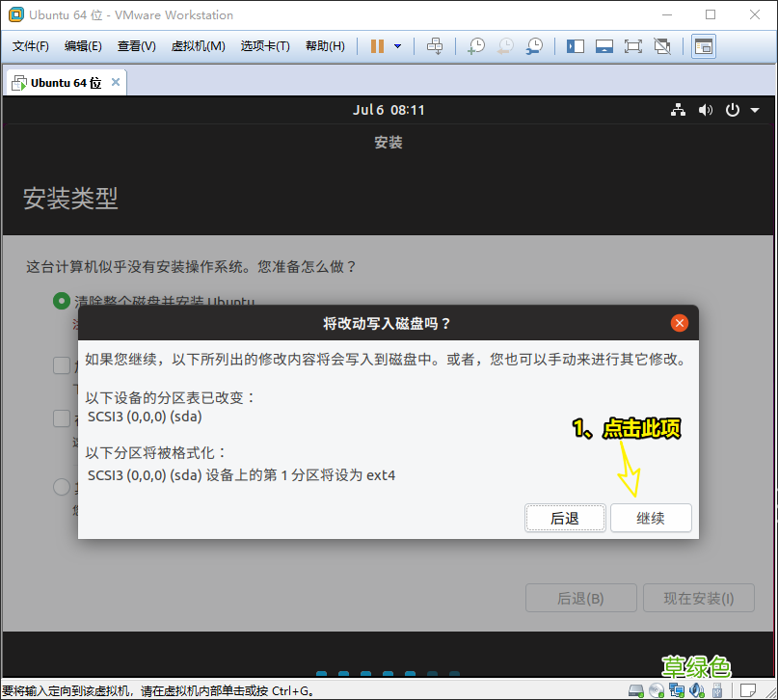This screenshot has height=700, width=778.
Task: Click the USB controller status icon
Action: [717, 690]
